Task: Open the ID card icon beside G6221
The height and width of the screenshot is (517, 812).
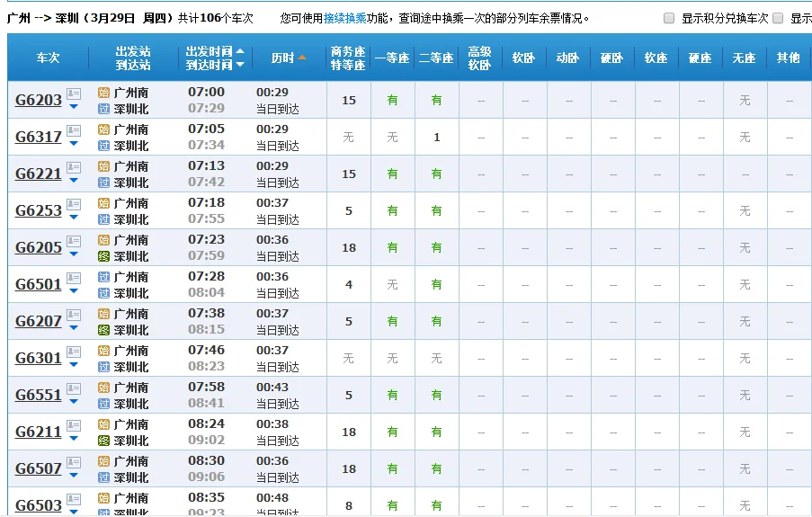Action: pyautogui.click(x=74, y=167)
